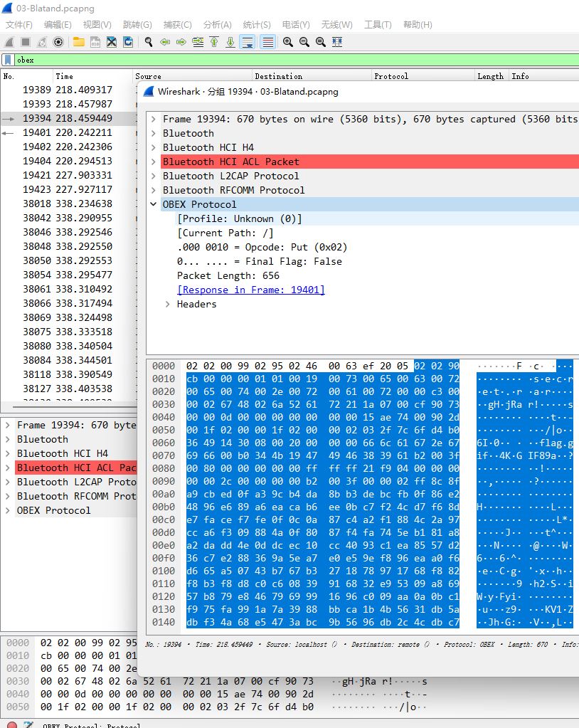Select packet 38018 in packet list

tap(69, 204)
